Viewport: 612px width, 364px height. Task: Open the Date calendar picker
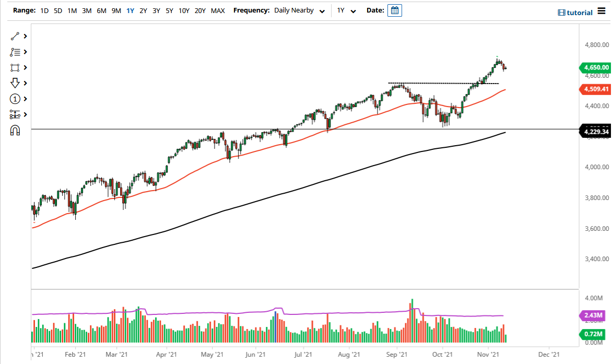pyautogui.click(x=394, y=10)
